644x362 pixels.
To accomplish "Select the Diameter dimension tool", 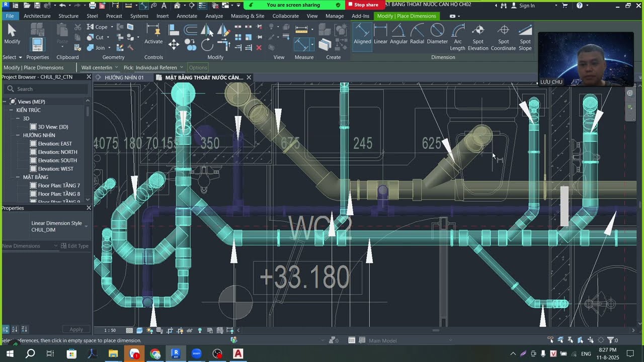I will point(437,35).
